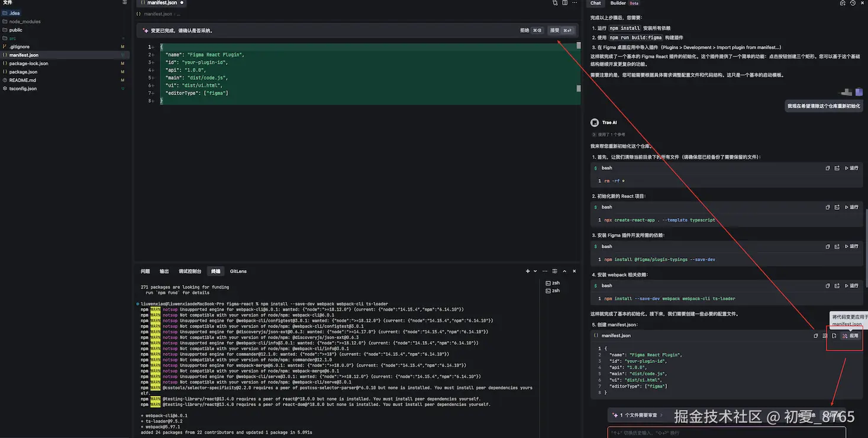Viewport: 868px width, 438px height.
Task: Click the user's message bubble '我现在希望清除这个仓库重新初始化'
Action: click(824, 106)
